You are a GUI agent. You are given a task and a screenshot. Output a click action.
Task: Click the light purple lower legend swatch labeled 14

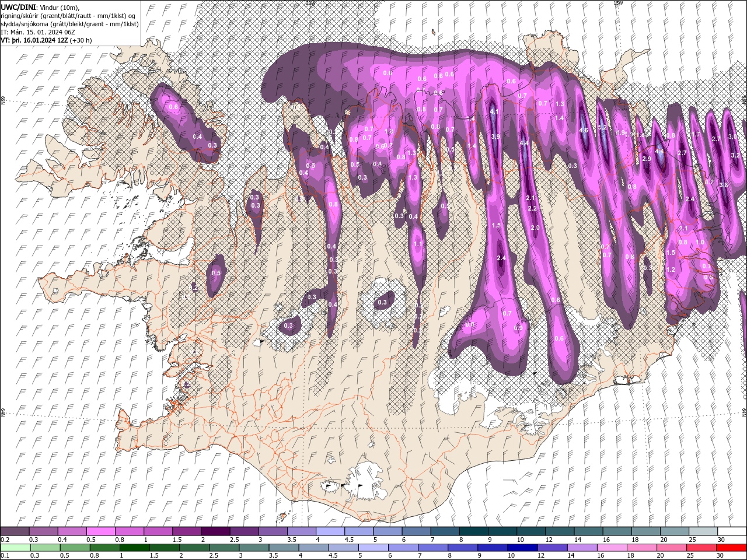[581, 548]
